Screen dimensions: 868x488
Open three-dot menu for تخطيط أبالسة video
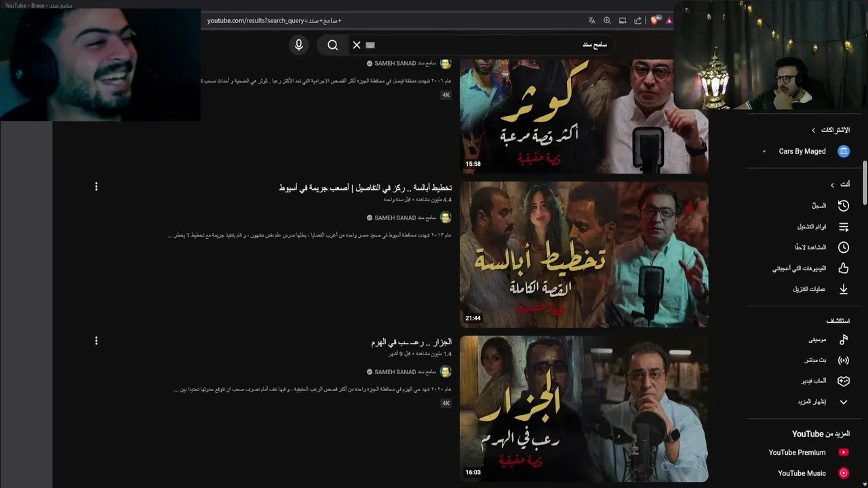click(x=96, y=186)
